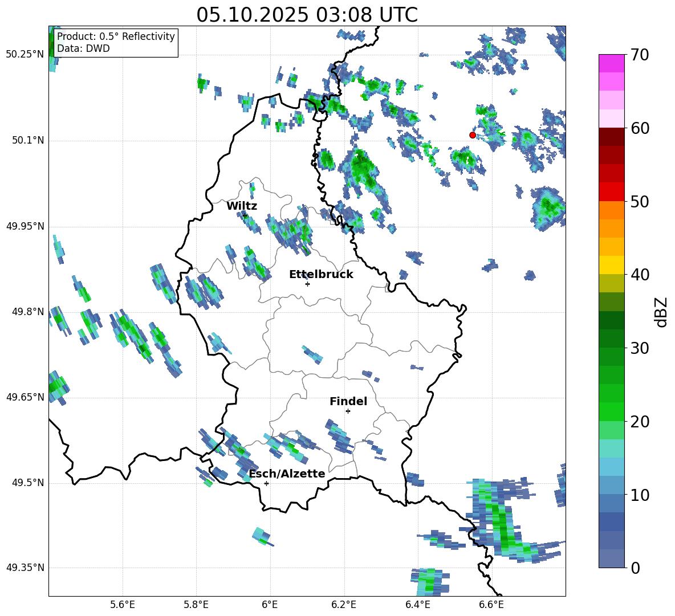Click the 60 tick on the colorbar
This screenshot has width=675, height=616.
click(640, 128)
